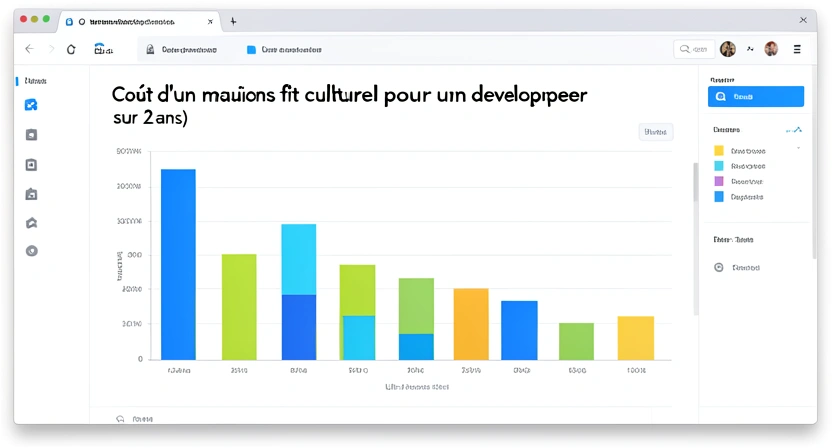
Task: Select the open browser tab
Action: pos(140,22)
